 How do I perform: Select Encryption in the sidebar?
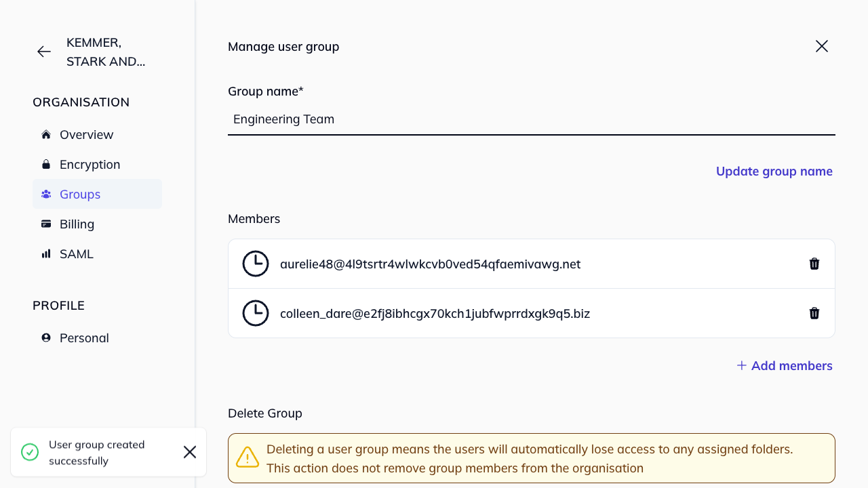coord(90,163)
